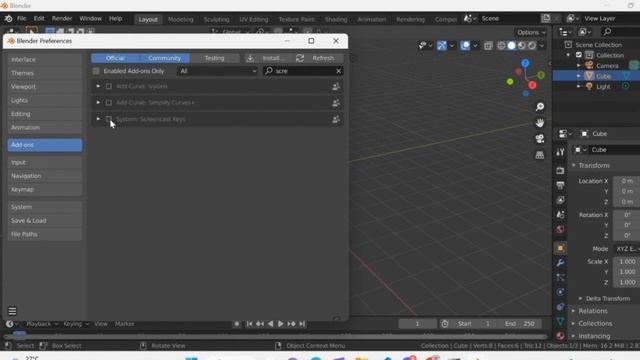Expand the Add Curve: IvyGen add-on details

click(x=98, y=87)
